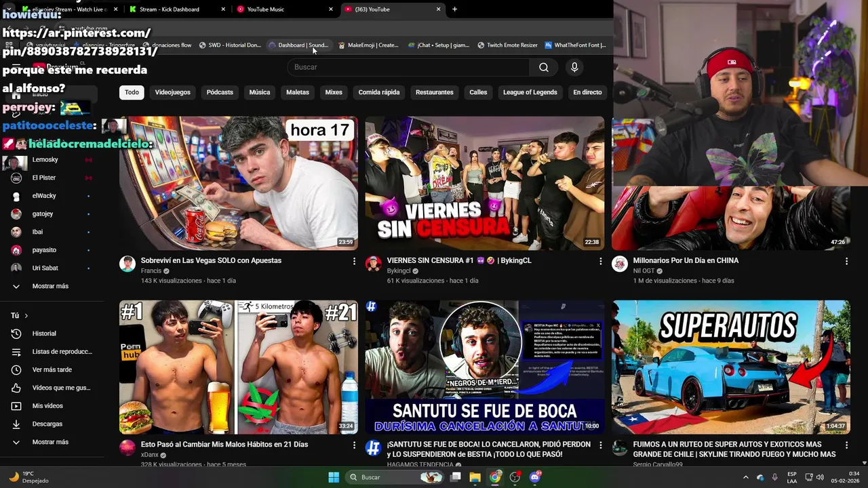Switch to Stream - Kick Dashboard tab
868x488 pixels.
coord(176,9)
